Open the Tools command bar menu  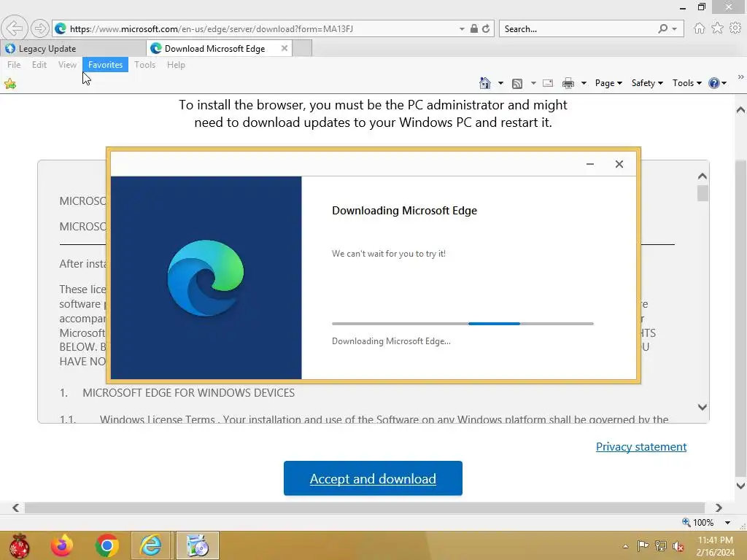coord(686,83)
